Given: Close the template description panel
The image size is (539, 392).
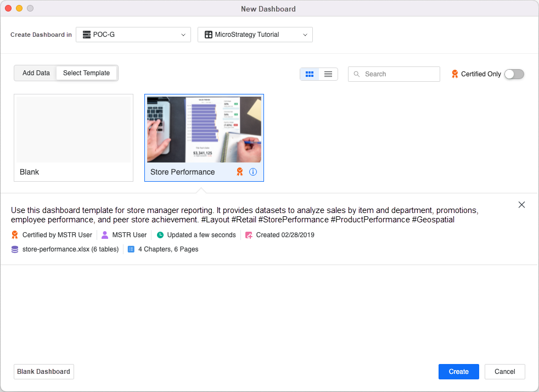Looking at the screenshot, I should (521, 205).
